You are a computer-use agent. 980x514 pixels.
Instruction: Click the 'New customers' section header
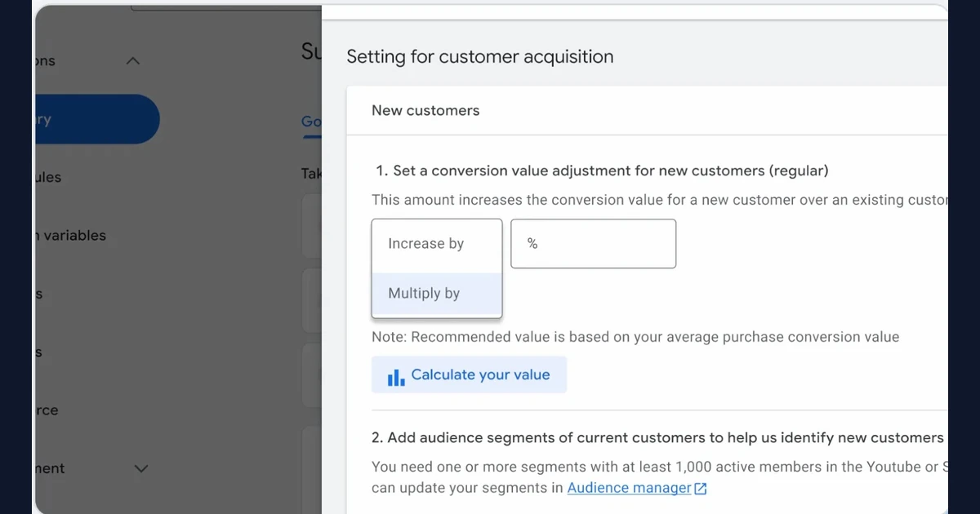(425, 110)
